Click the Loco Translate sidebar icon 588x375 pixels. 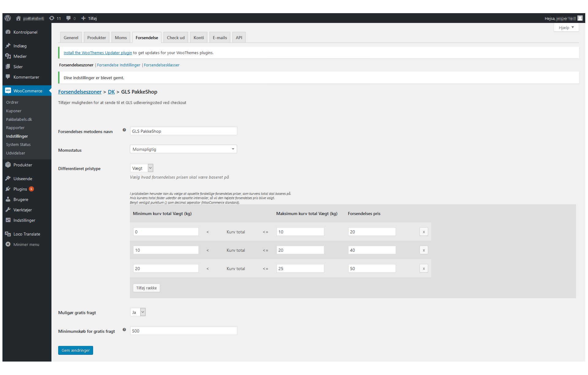point(8,234)
